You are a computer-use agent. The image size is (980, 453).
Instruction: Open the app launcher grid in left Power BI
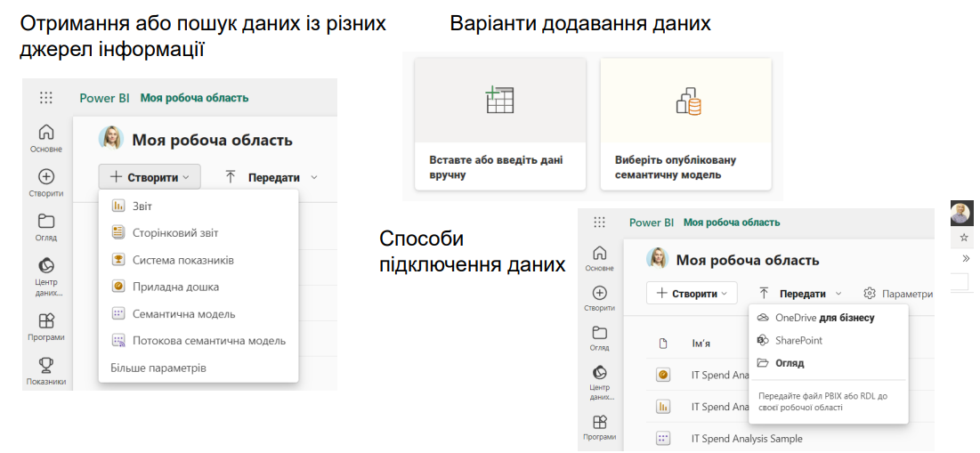46,98
